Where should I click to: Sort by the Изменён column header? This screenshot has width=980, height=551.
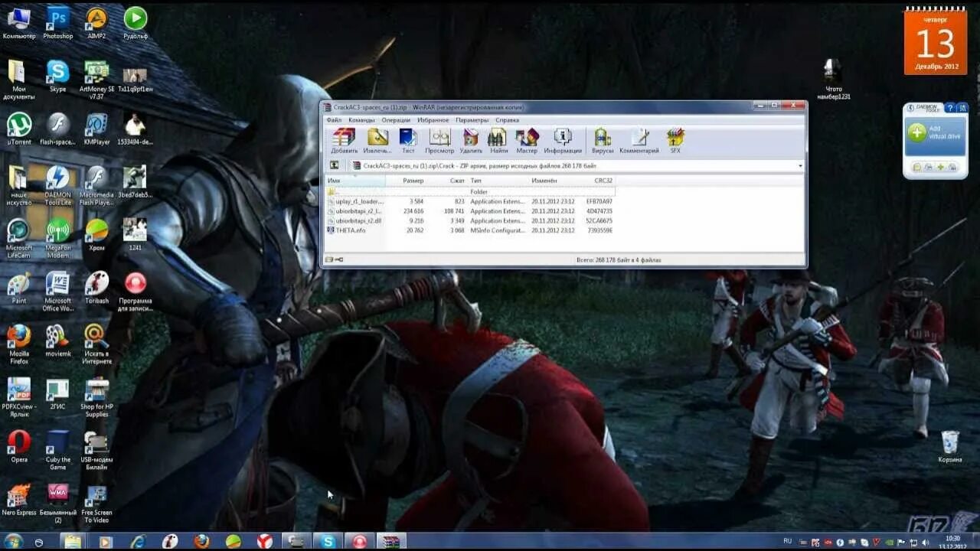coord(553,181)
